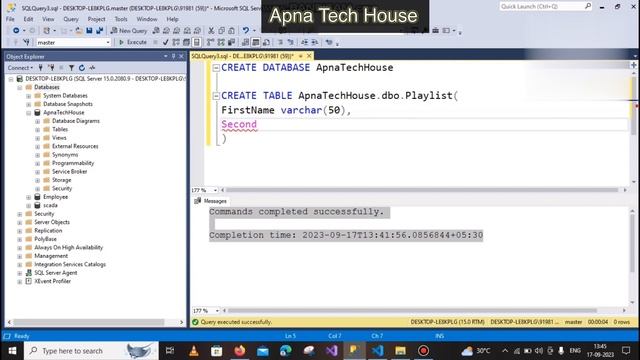
Task: Close the SQLQuery3.sql tab
Action: tap(309, 56)
